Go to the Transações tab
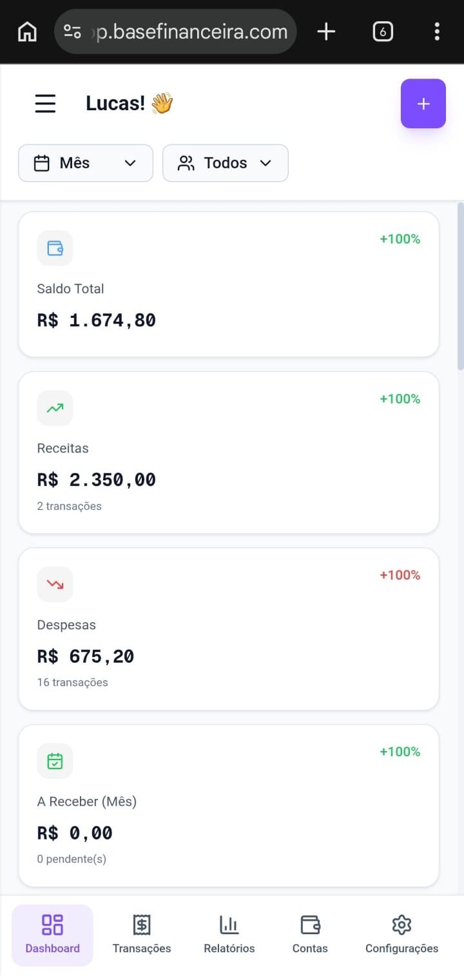 tap(142, 935)
